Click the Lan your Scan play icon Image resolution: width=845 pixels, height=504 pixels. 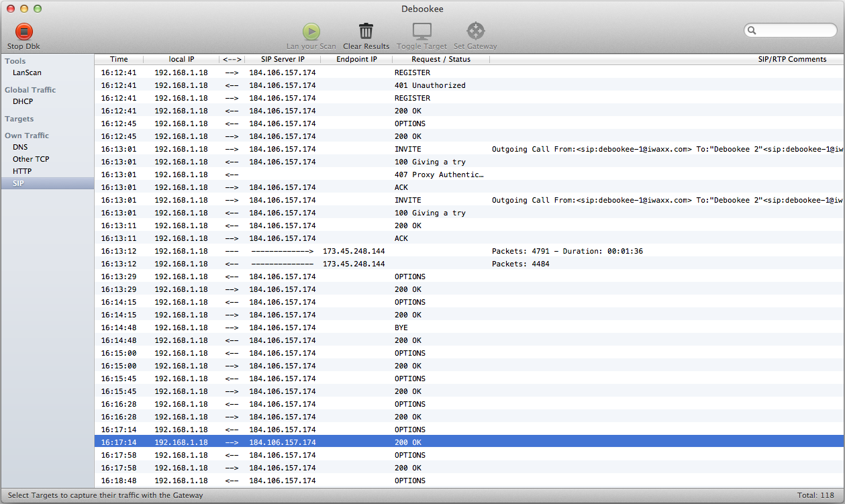tap(311, 32)
